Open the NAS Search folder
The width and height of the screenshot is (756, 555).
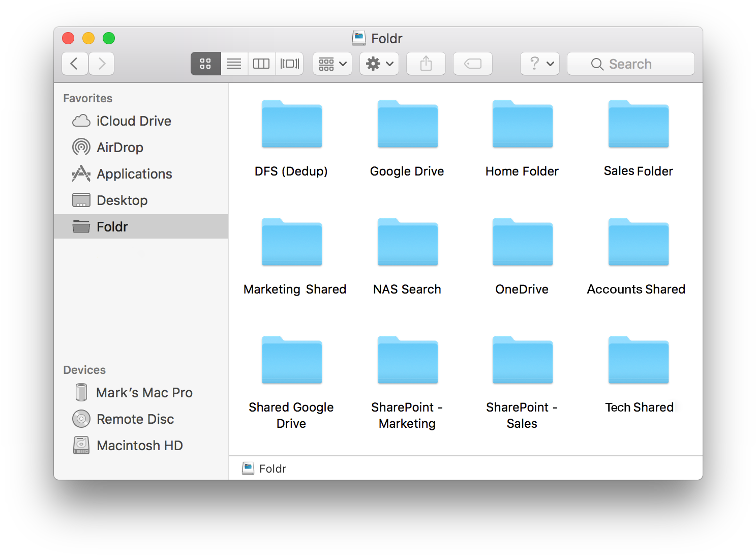(x=407, y=243)
